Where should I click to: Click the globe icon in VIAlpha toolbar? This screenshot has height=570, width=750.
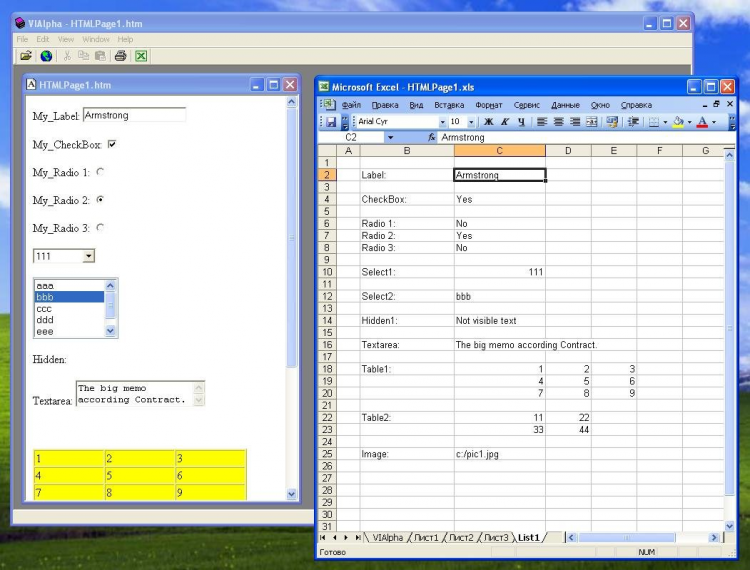[x=46, y=56]
